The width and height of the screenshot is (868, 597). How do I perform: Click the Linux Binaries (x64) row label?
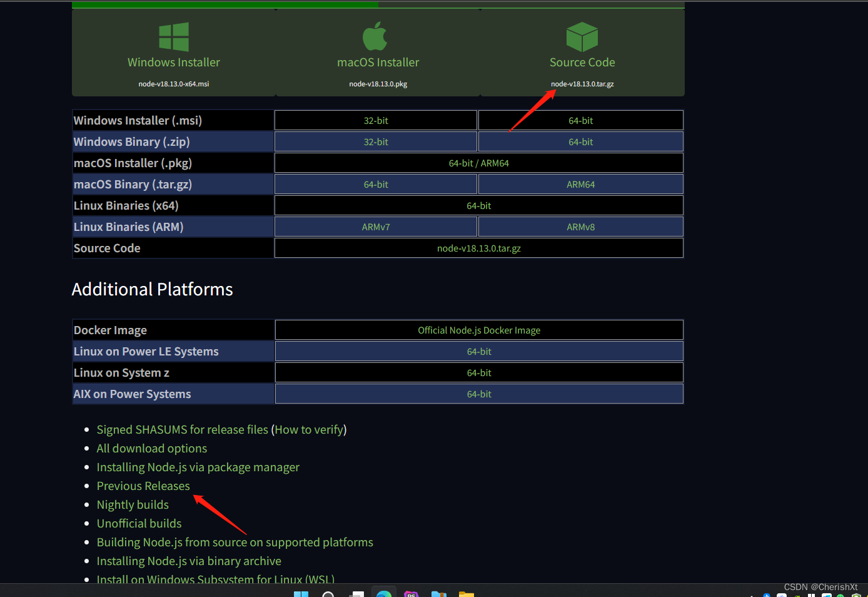coord(126,205)
